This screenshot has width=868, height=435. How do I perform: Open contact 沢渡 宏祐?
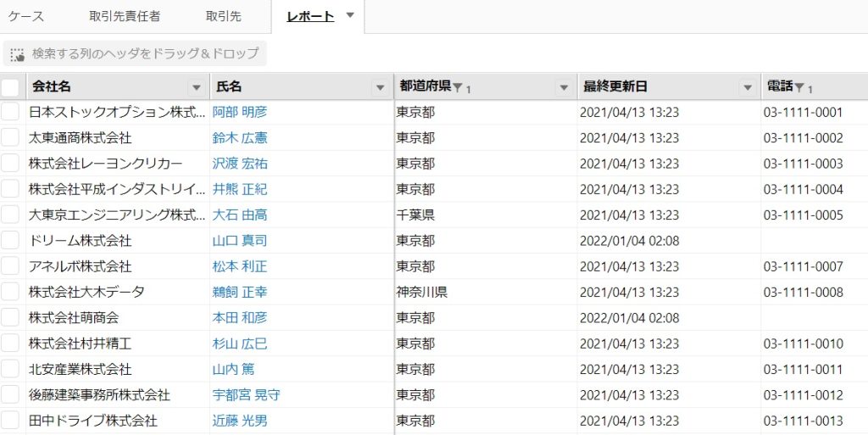[x=240, y=164]
